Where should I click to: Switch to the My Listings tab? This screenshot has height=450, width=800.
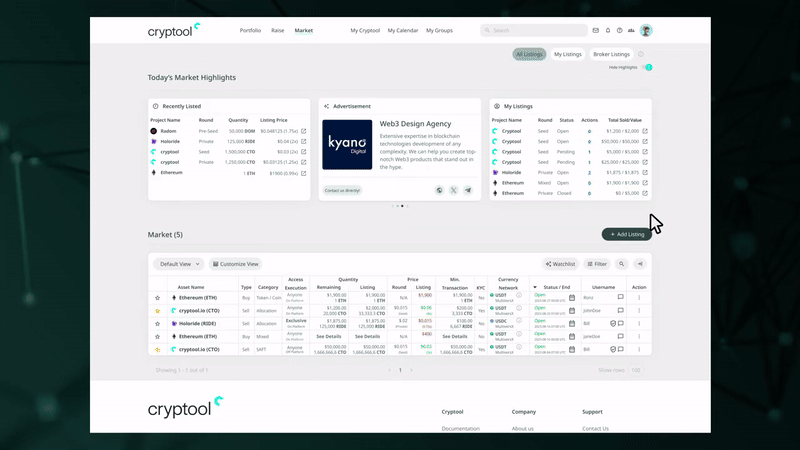coord(568,54)
